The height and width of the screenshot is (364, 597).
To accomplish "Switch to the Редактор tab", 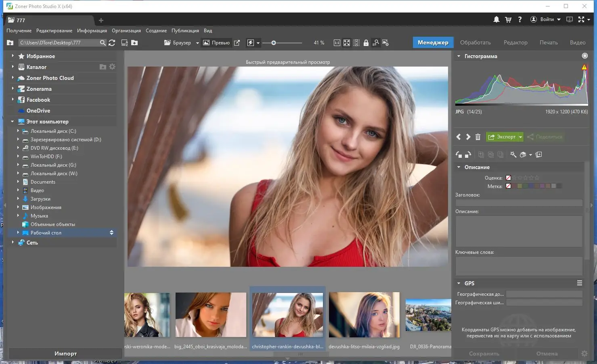I will click(x=515, y=42).
